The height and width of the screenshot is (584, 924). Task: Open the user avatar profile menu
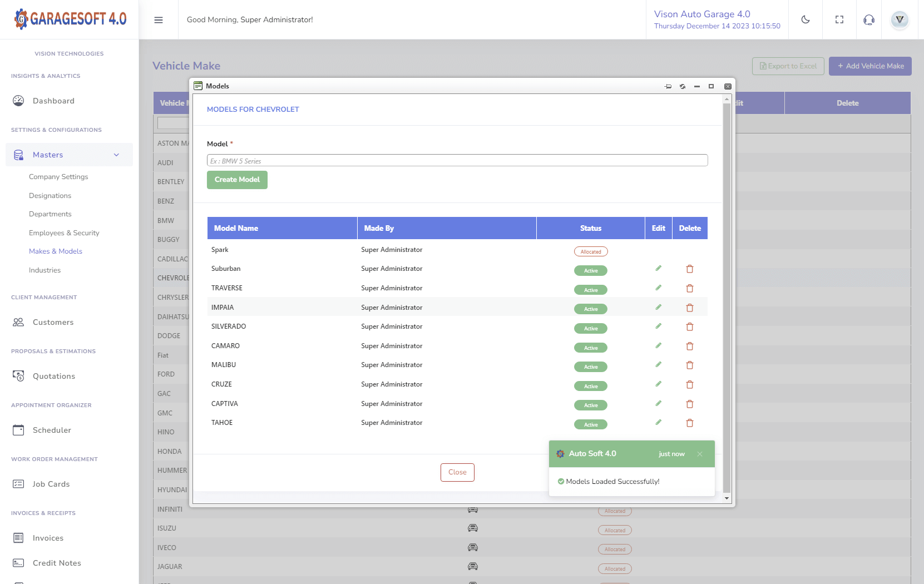(x=900, y=19)
